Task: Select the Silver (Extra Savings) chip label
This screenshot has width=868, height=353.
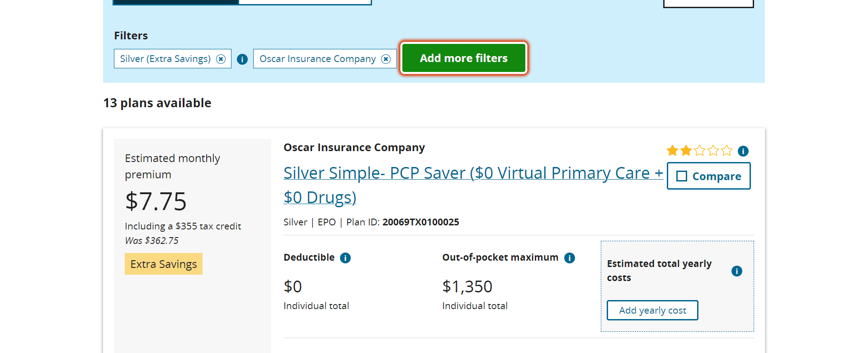Action: pos(165,59)
